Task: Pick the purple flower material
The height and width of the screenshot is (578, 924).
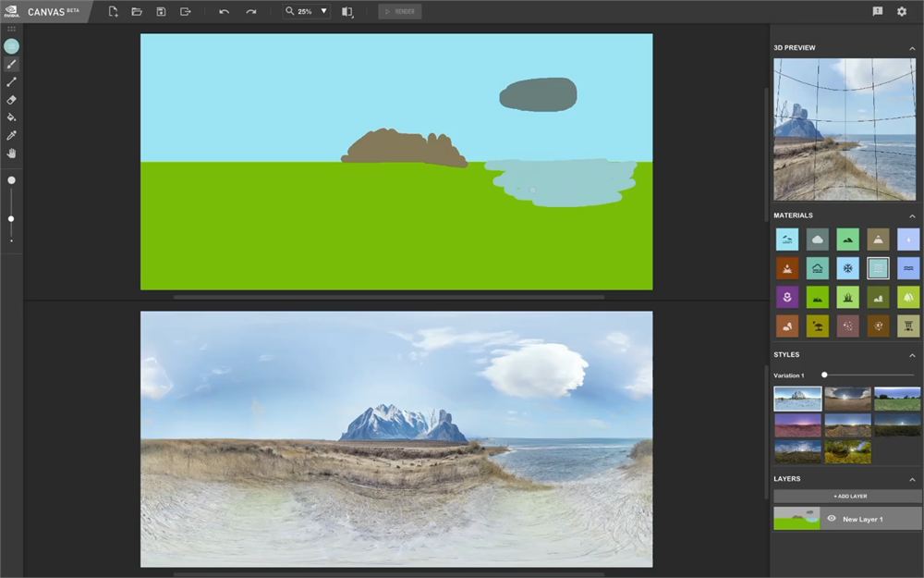Action: point(787,297)
